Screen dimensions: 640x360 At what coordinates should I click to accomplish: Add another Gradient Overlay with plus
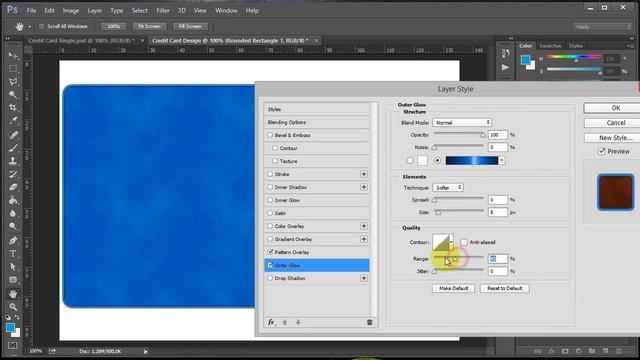point(363,239)
